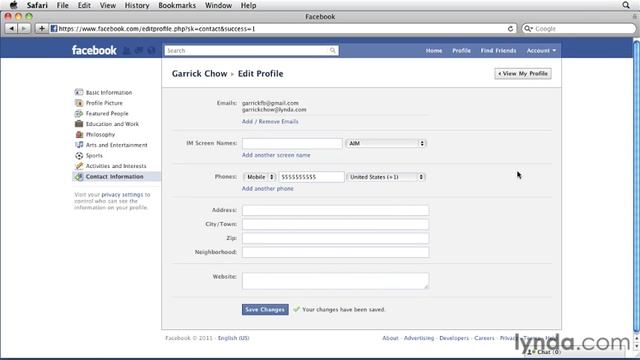Click the IM Screen Names text field

coord(292,143)
